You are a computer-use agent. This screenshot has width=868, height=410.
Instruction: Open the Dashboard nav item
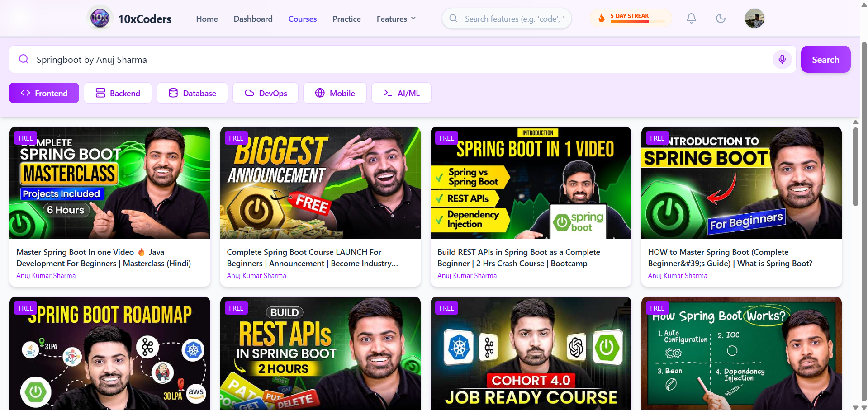pyautogui.click(x=253, y=19)
